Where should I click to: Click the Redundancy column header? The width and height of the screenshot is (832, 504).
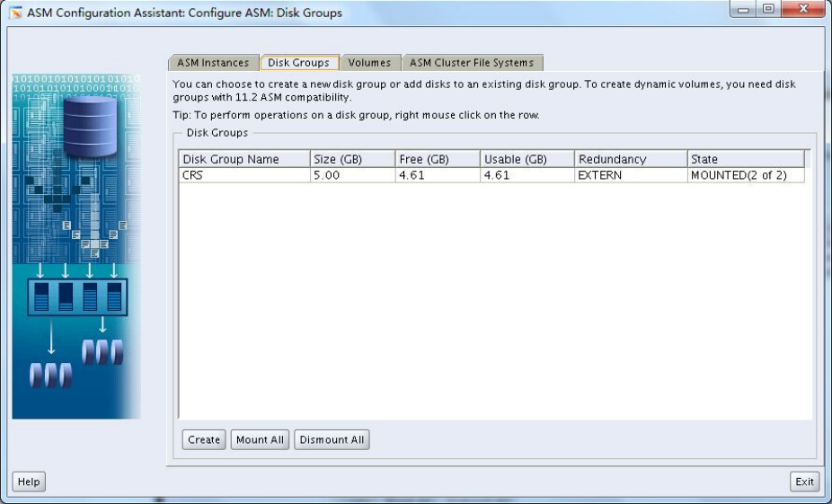click(631, 159)
